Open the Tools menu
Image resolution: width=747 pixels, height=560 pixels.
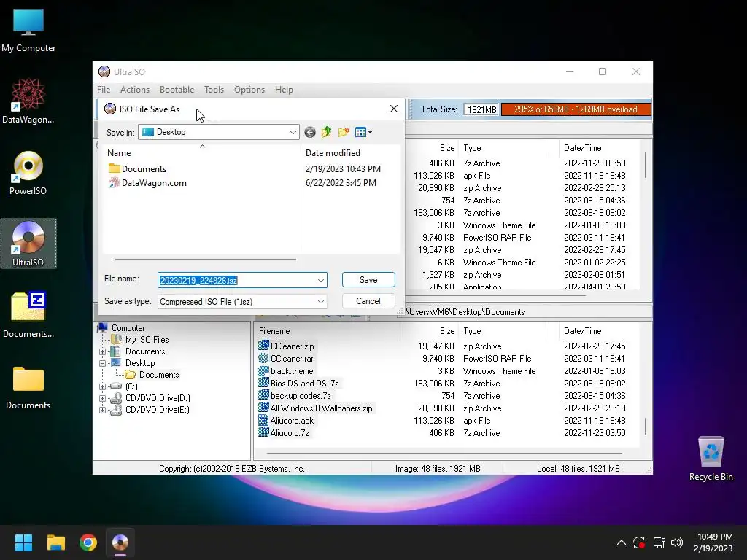click(x=214, y=90)
